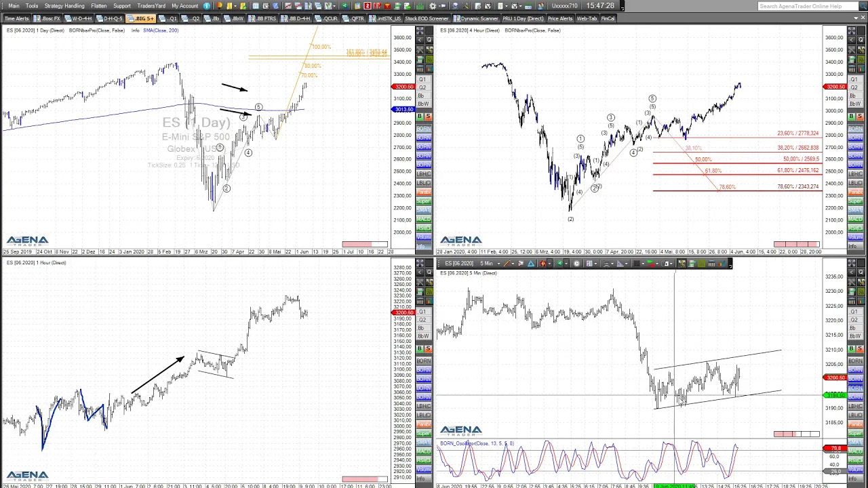This screenshot has width=868, height=488.
Task: Click the blue triangle icon in 5 Min chart toolbar
Action: tap(531, 264)
